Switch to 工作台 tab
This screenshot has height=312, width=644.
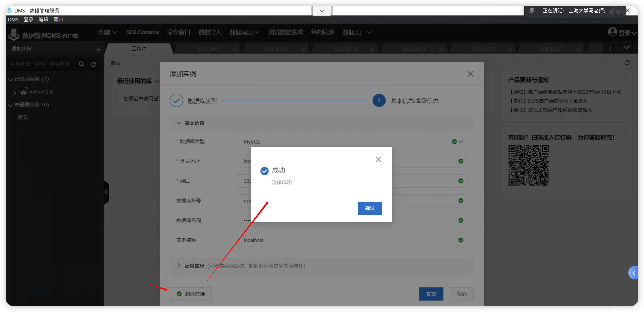pyautogui.click(x=139, y=48)
